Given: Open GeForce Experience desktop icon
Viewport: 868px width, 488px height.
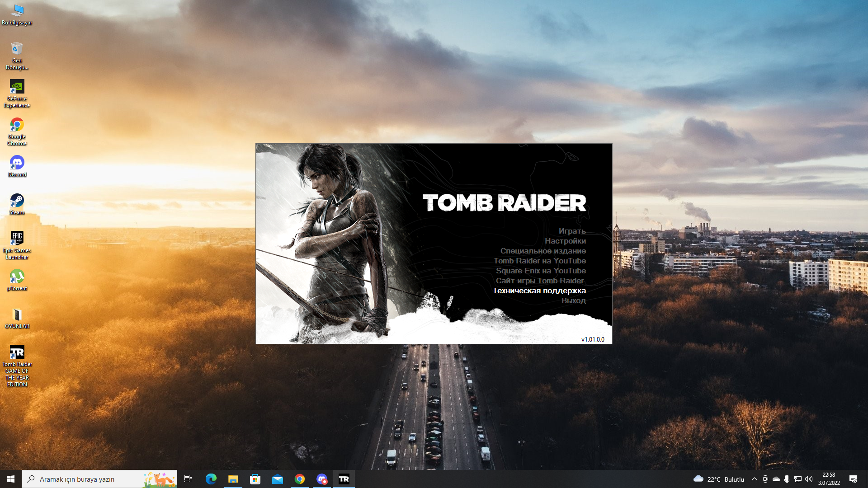Looking at the screenshot, I should click(x=17, y=87).
